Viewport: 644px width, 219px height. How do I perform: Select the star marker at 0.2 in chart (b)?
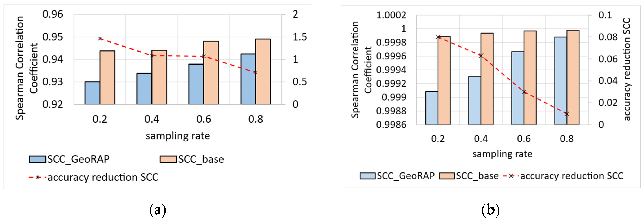438,37
